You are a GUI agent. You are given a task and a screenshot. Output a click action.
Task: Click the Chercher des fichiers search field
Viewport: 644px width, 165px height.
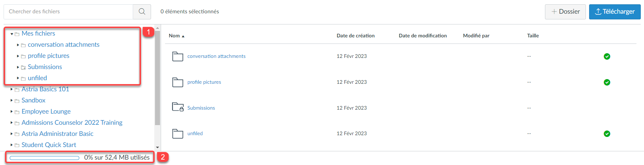pos(68,12)
